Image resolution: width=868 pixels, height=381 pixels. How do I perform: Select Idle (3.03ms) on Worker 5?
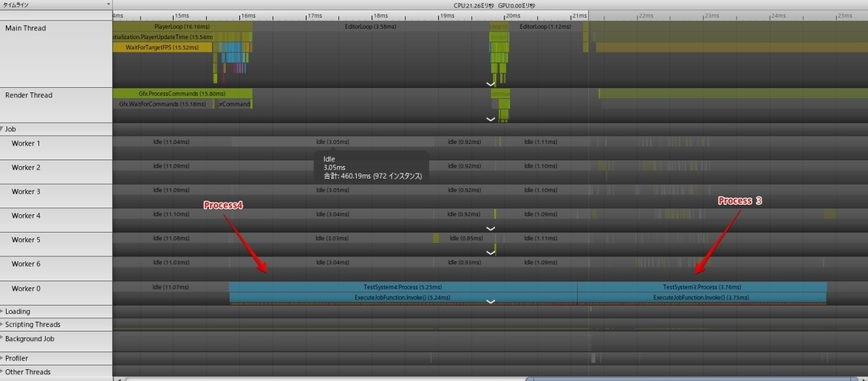point(332,238)
